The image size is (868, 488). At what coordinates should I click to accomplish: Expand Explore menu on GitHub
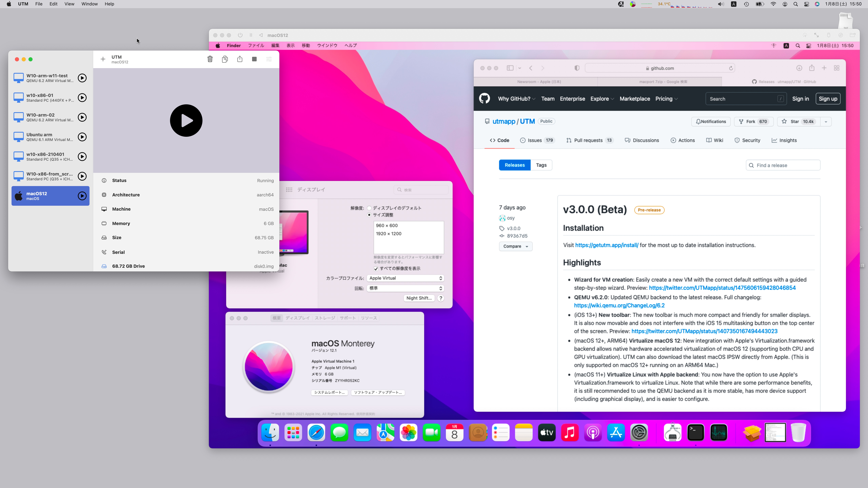click(602, 99)
